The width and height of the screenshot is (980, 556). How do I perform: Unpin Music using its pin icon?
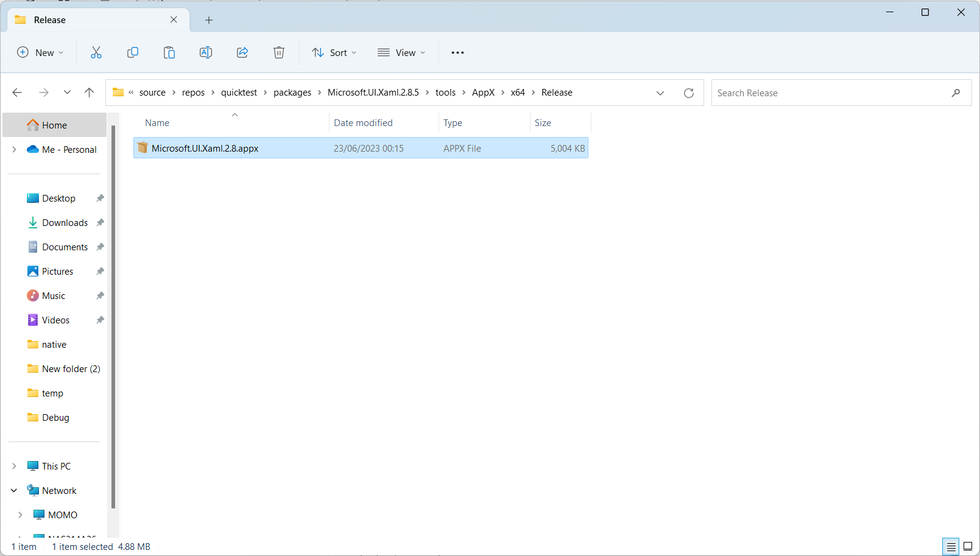coord(99,295)
